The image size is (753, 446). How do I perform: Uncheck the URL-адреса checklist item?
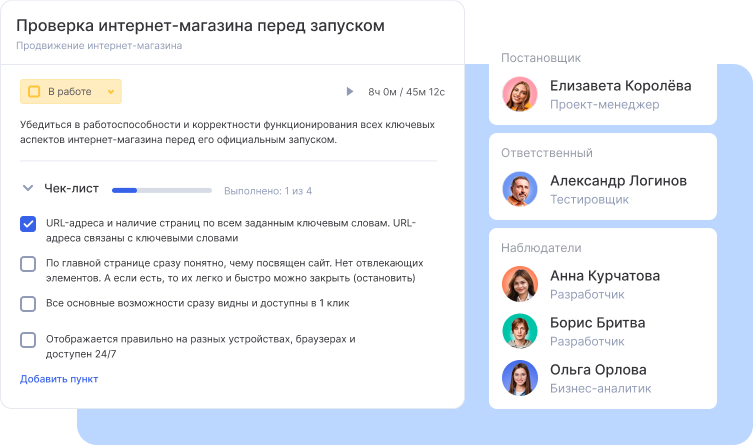tap(28, 224)
